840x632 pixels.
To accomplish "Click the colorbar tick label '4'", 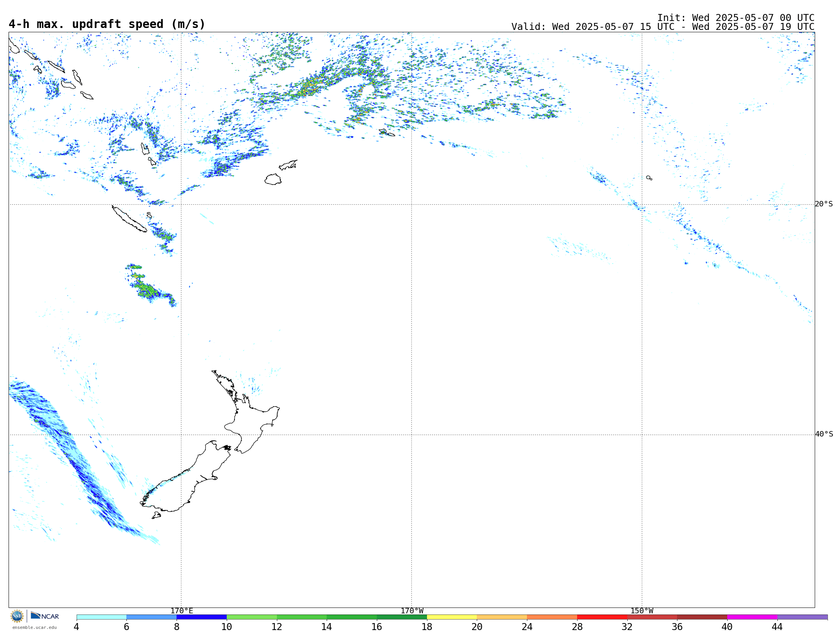I will (77, 627).
